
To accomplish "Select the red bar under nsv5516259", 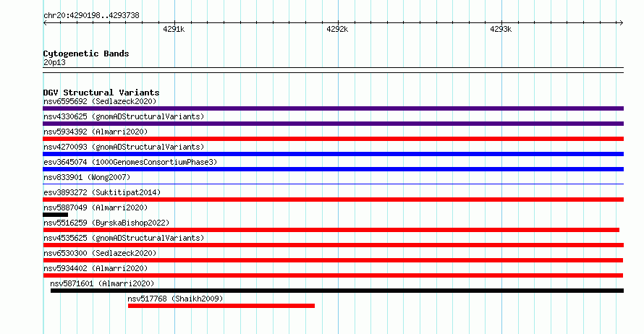I will (331, 230).
